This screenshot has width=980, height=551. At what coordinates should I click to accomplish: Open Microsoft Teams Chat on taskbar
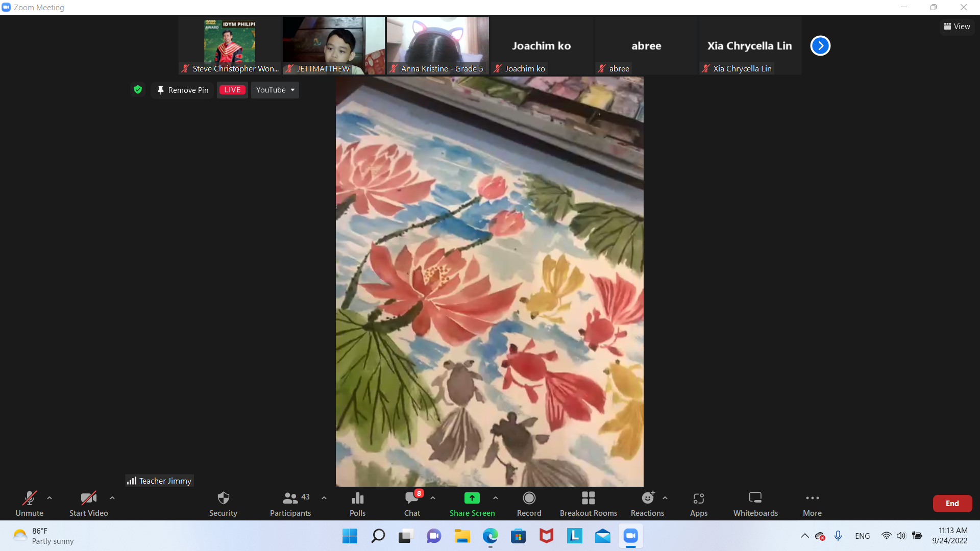click(x=434, y=536)
